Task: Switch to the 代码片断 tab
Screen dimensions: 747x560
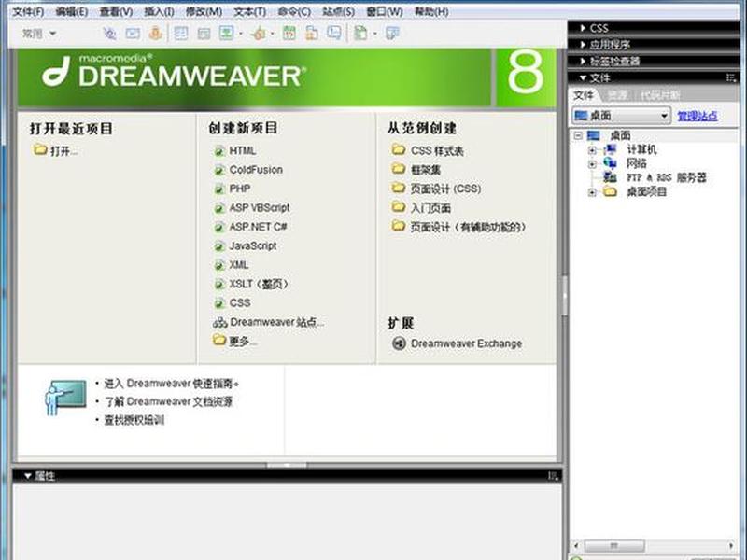Action: tap(660, 95)
